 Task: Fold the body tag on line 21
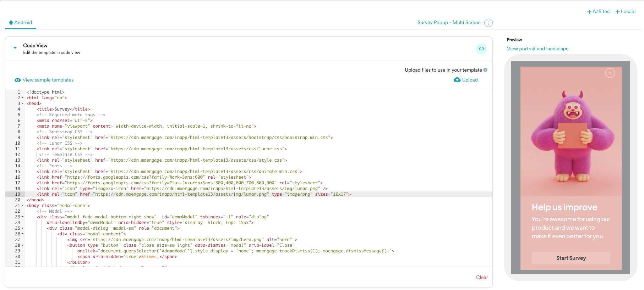click(23, 206)
